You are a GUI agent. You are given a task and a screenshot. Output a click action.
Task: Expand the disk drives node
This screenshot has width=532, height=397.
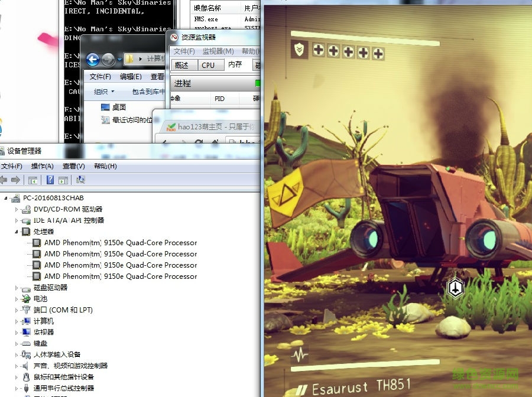(x=17, y=288)
